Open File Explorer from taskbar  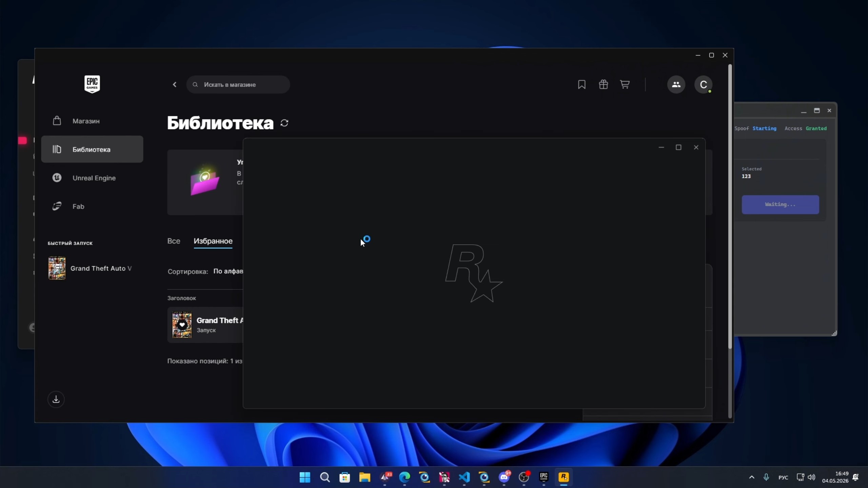click(x=364, y=477)
